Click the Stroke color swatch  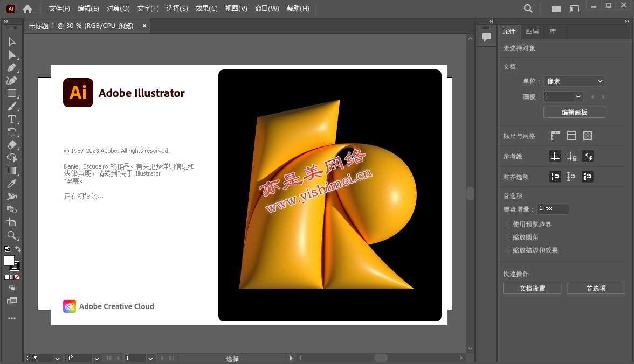(15, 266)
